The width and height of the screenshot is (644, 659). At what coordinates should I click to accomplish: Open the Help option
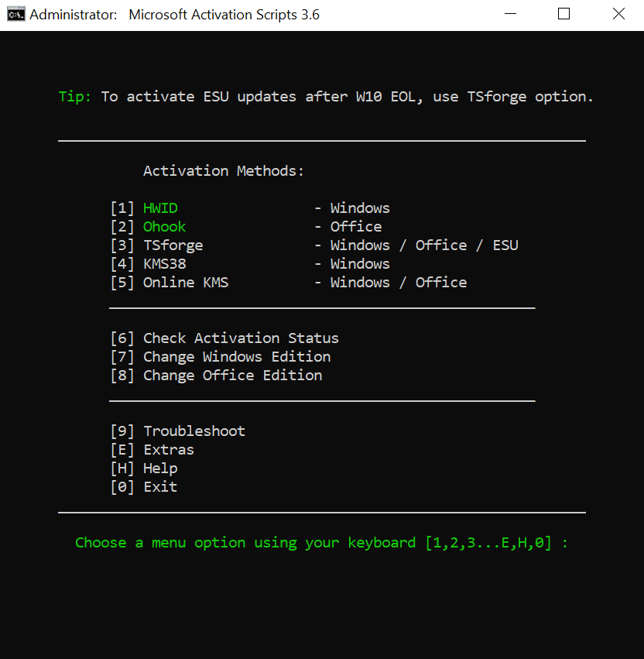[159, 468]
